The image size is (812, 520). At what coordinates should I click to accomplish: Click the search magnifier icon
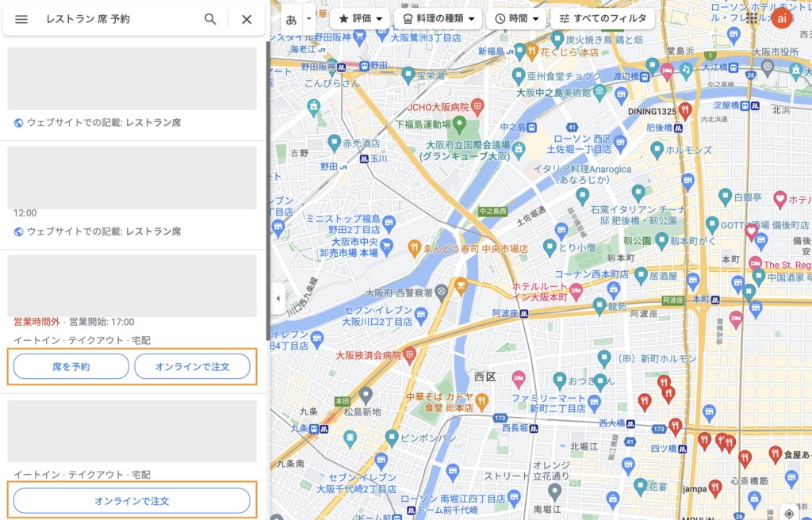210,19
